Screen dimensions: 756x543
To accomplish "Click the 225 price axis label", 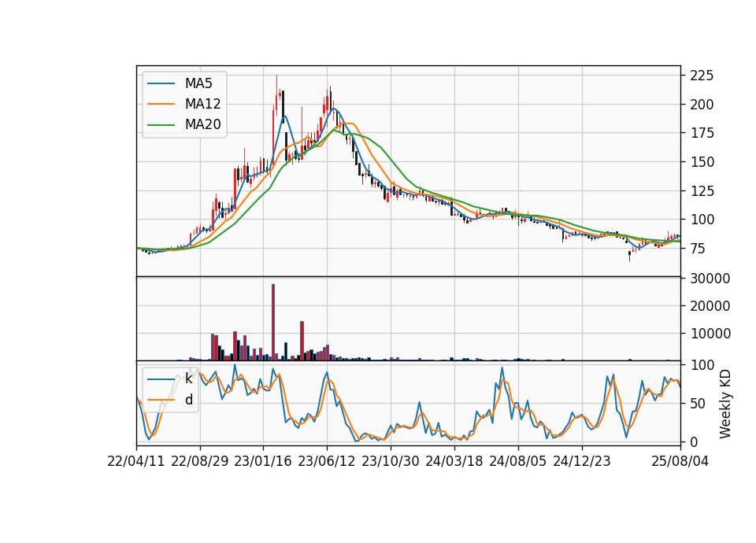I will click(x=702, y=76).
